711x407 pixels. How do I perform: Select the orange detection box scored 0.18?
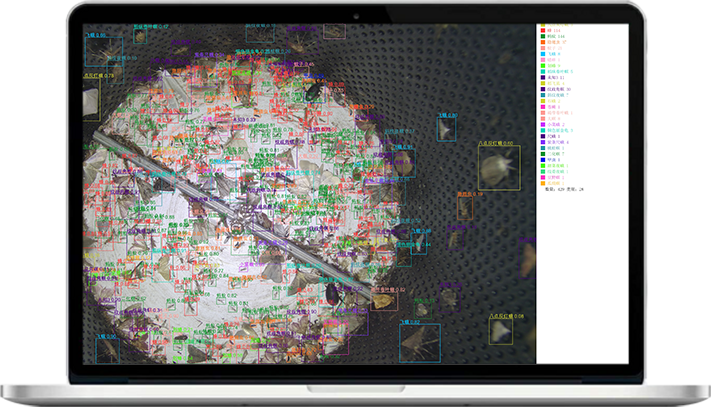464,207
